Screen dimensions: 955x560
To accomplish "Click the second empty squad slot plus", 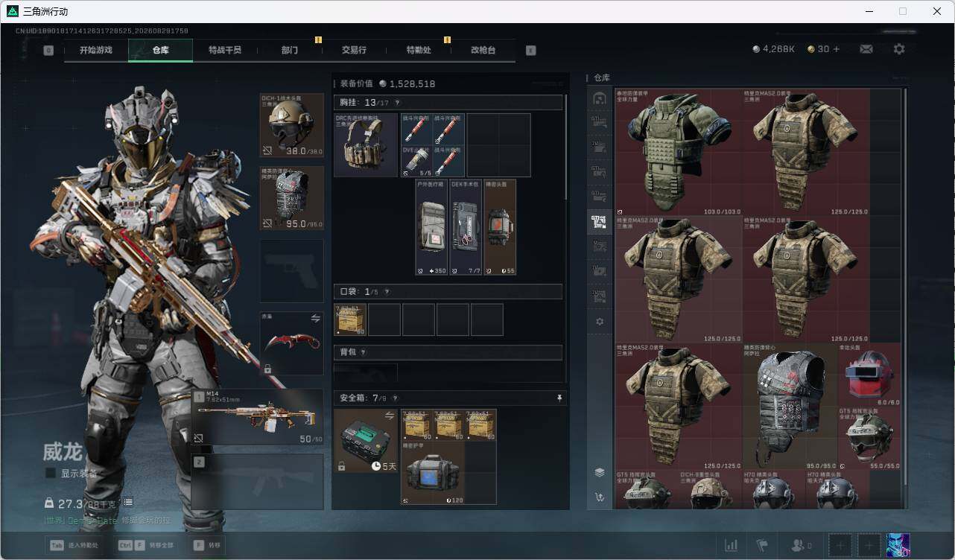I will coord(869,546).
